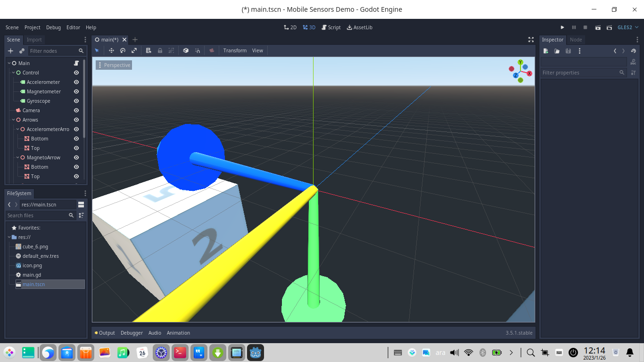The image size is (644, 362).
Task: Open Inspector object history list
Action: pyautogui.click(x=633, y=51)
